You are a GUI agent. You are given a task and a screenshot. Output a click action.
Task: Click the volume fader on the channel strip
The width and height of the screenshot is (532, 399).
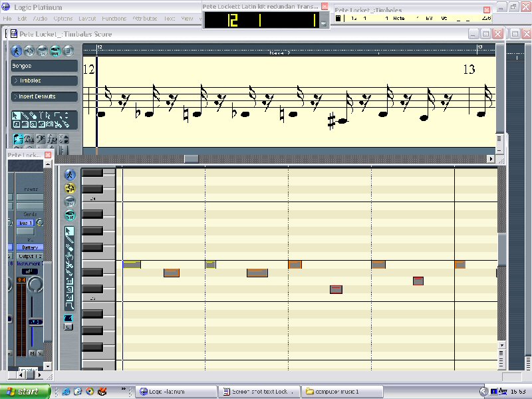[34, 323]
